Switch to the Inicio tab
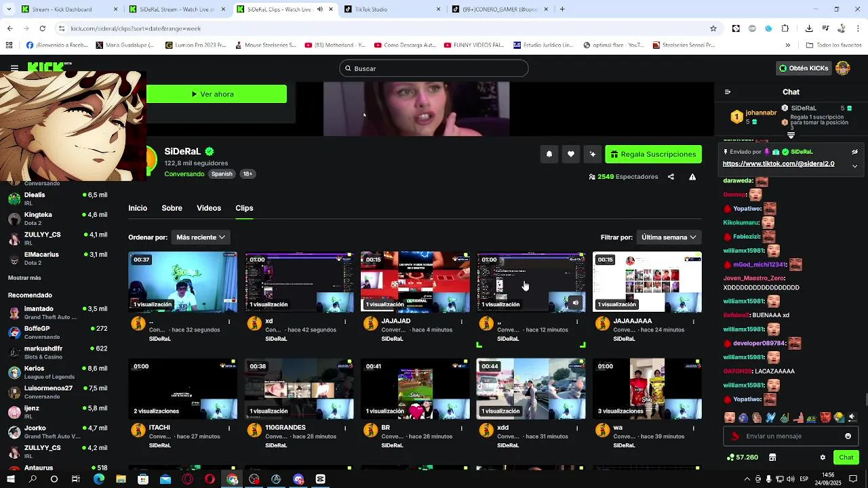The width and height of the screenshot is (868, 488). click(x=138, y=208)
